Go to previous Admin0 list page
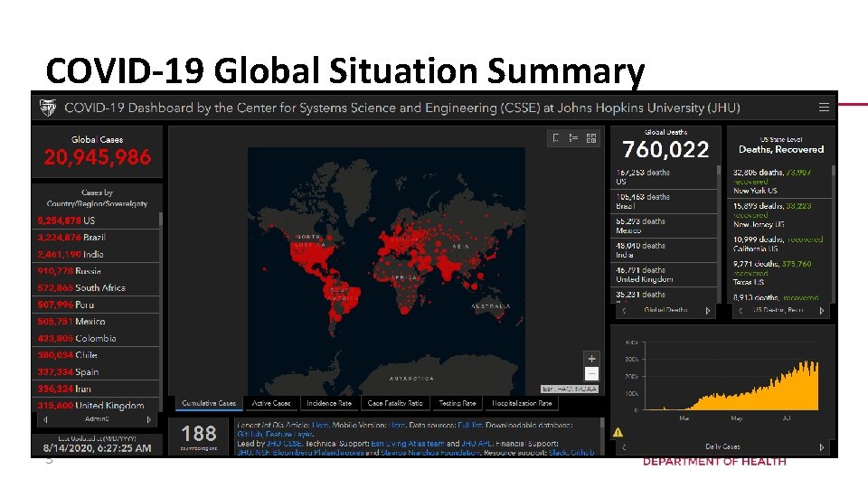Viewport: 868px width, 488px height. (45, 419)
